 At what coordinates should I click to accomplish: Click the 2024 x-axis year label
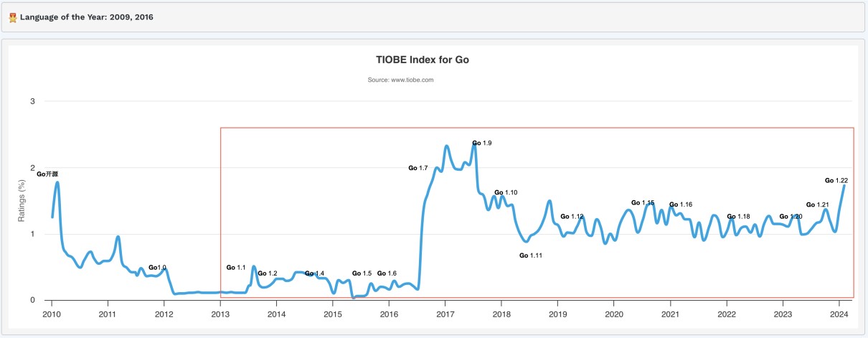click(x=839, y=314)
